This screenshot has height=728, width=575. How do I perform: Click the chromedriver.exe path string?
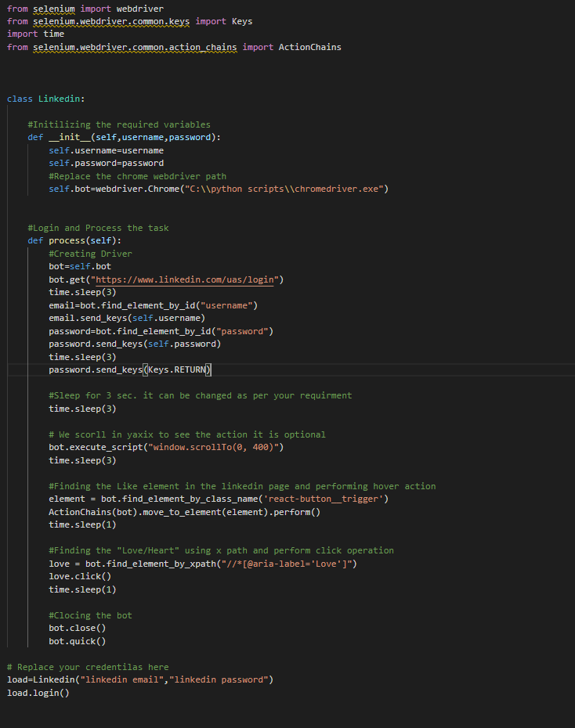tap(284, 189)
